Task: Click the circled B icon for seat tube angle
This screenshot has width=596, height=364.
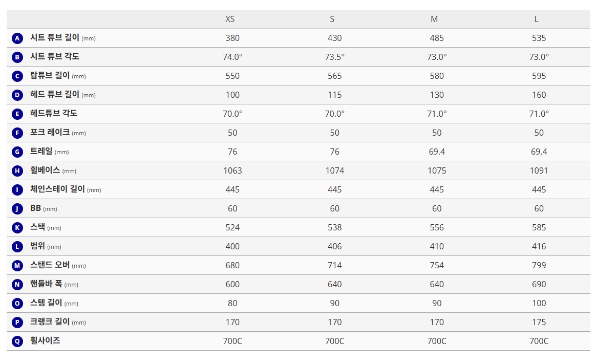Action: [17, 57]
